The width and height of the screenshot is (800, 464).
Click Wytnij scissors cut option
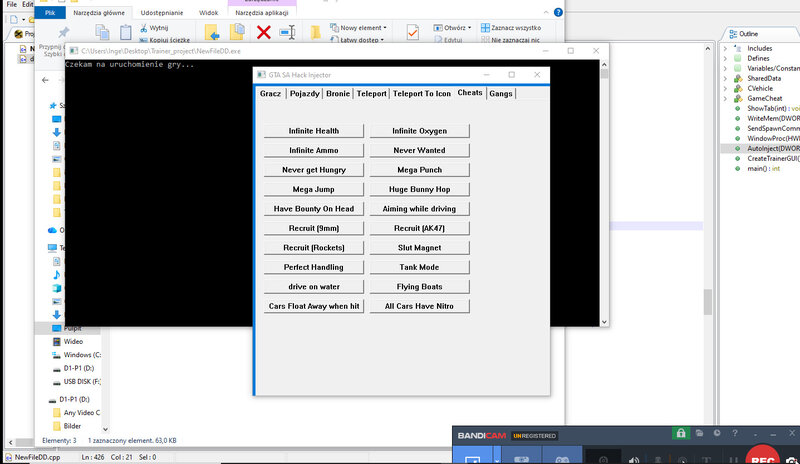154,28
